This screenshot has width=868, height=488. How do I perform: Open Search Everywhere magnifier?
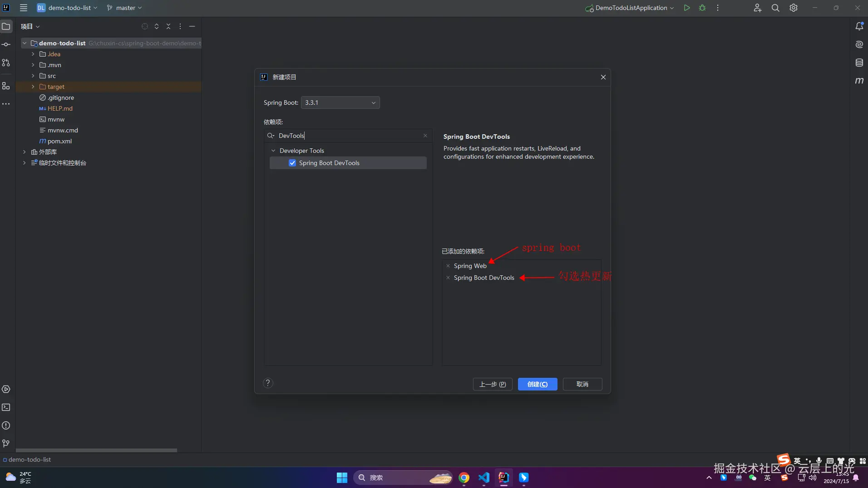tap(775, 8)
